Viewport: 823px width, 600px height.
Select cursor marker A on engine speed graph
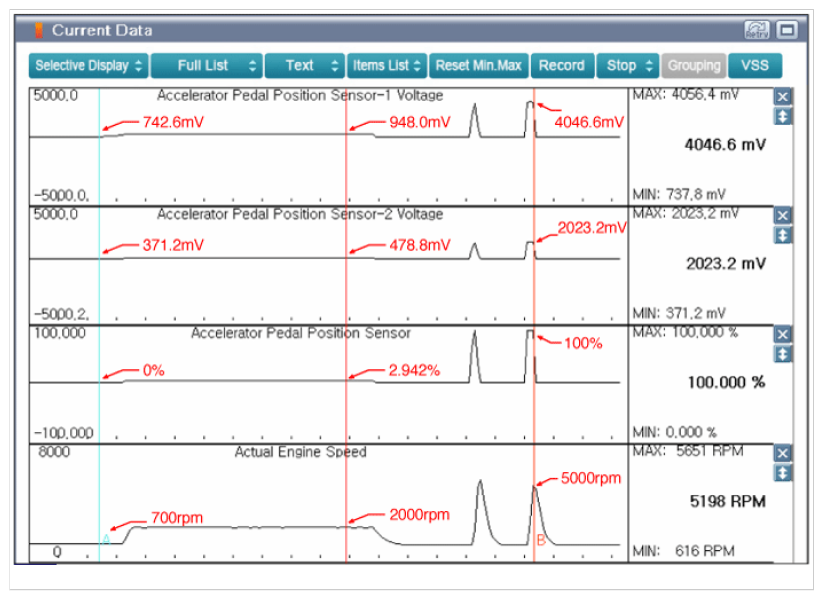click(x=105, y=539)
